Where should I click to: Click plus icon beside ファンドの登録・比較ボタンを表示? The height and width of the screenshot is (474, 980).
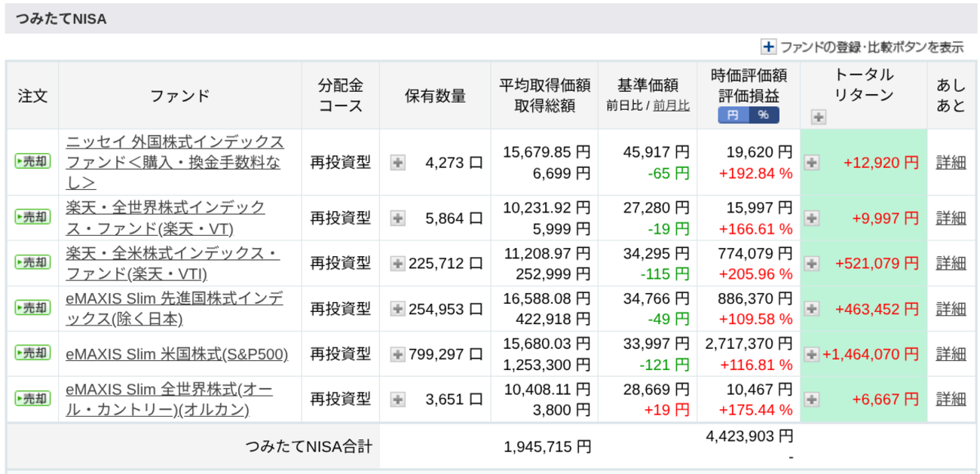[768, 47]
